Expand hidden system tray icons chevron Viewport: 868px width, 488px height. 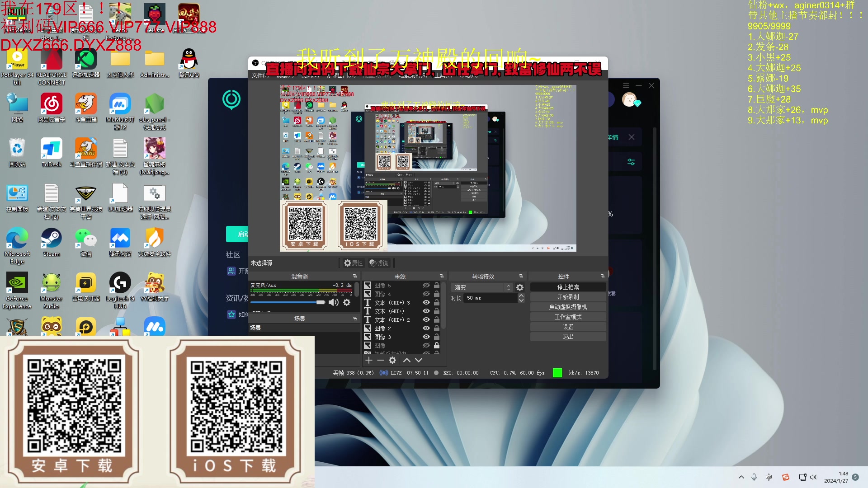pyautogui.click(x=741, y=477)
